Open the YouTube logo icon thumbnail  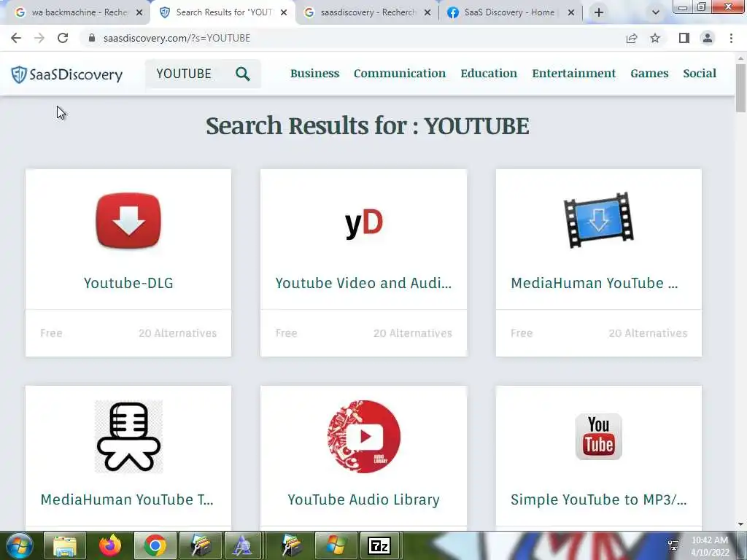coord(598,437)
